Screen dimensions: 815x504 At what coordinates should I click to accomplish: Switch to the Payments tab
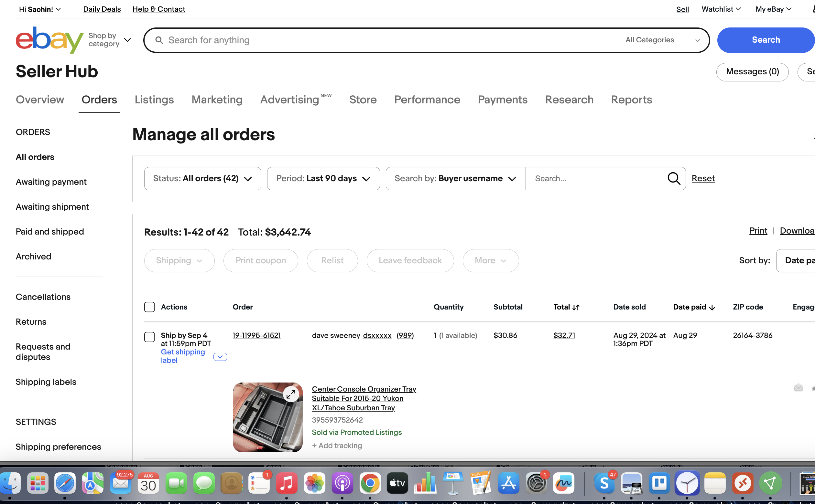(502, 100)
